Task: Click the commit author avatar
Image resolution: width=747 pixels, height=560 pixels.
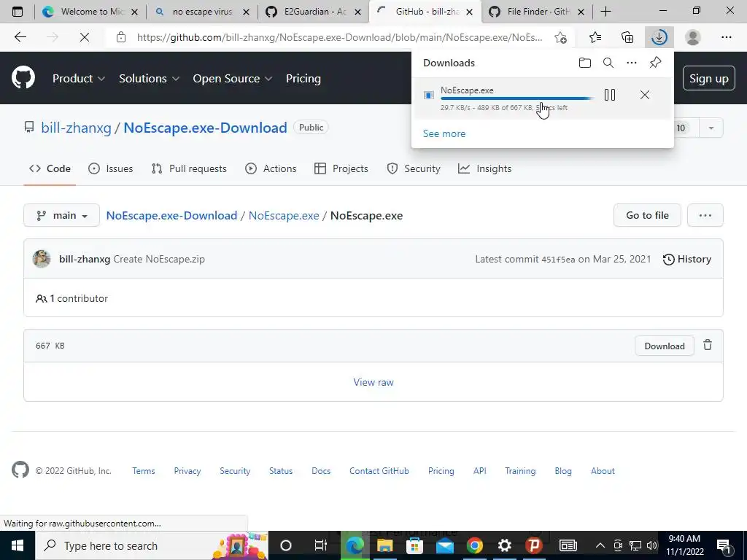Action: point(42,259)
